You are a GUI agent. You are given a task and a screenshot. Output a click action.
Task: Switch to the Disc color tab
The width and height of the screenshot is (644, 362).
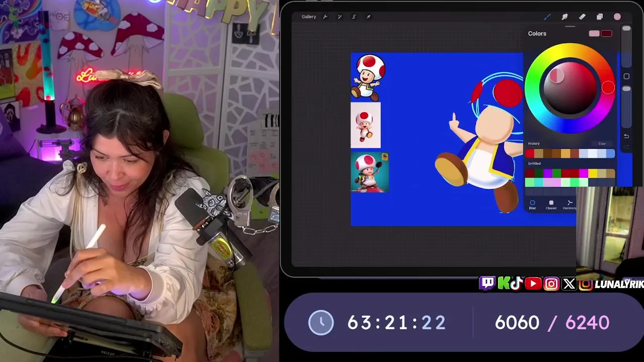pos(532,205)
